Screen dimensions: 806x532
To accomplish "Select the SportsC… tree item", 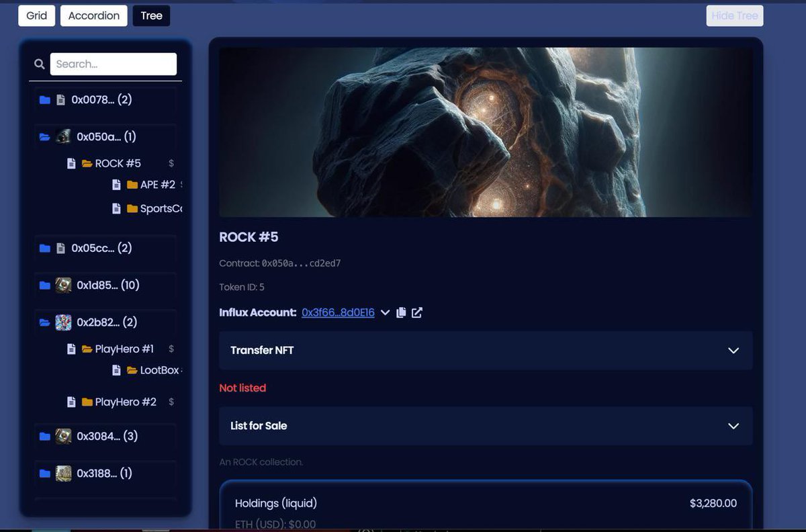I will (x=161, y=208).
